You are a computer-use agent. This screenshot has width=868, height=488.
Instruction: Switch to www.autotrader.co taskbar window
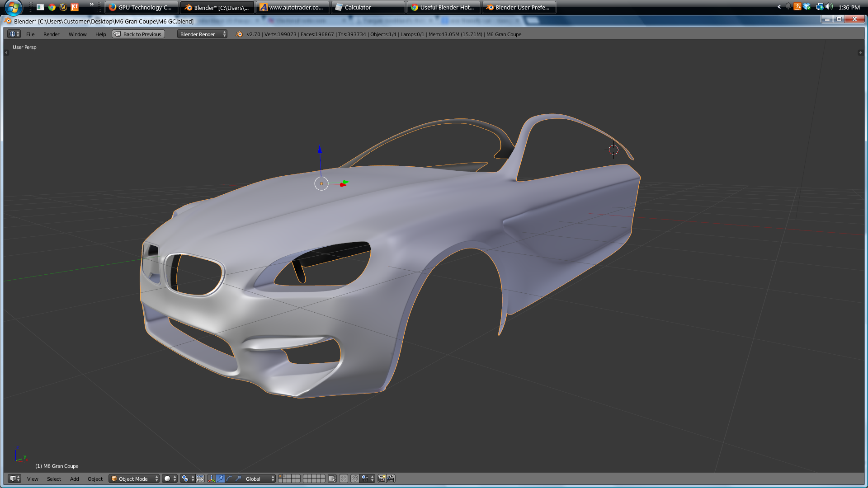(x=293, y=7)
